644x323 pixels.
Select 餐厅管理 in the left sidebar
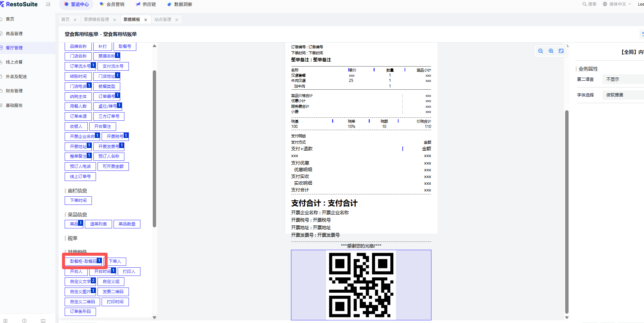click(x=14, y=48)
